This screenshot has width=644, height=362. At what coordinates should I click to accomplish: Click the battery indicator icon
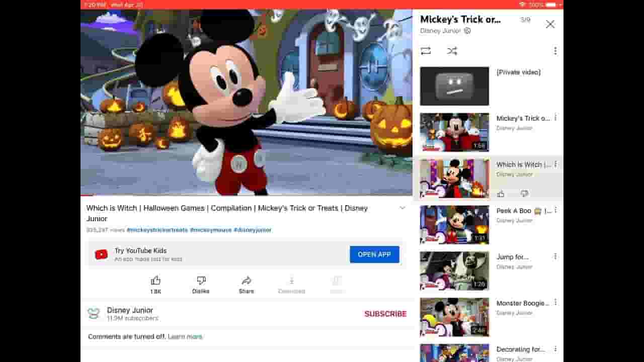[x=552, y=5]
